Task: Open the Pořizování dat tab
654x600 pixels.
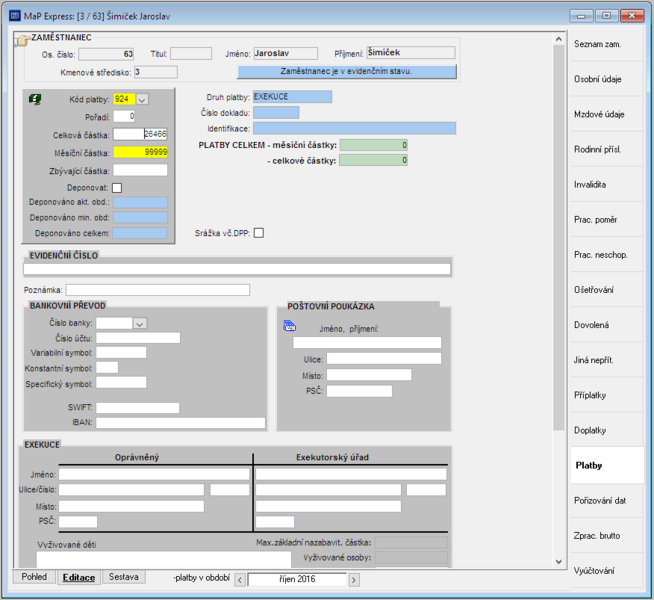Action: 607,501
